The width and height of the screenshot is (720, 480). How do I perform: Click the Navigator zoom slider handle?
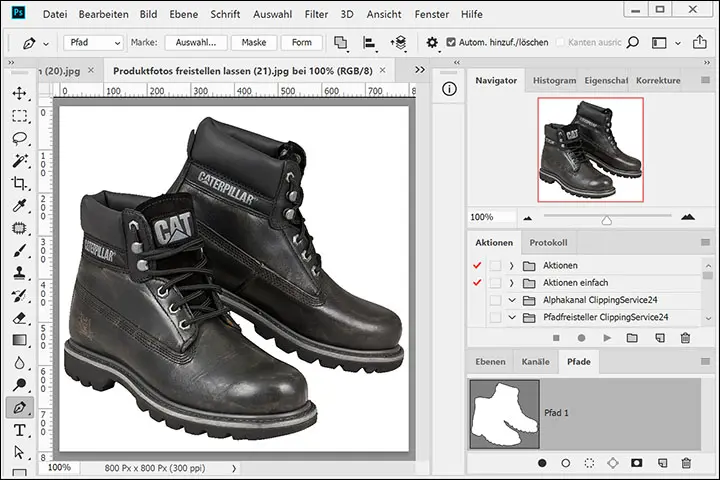[x=606, y=218]
